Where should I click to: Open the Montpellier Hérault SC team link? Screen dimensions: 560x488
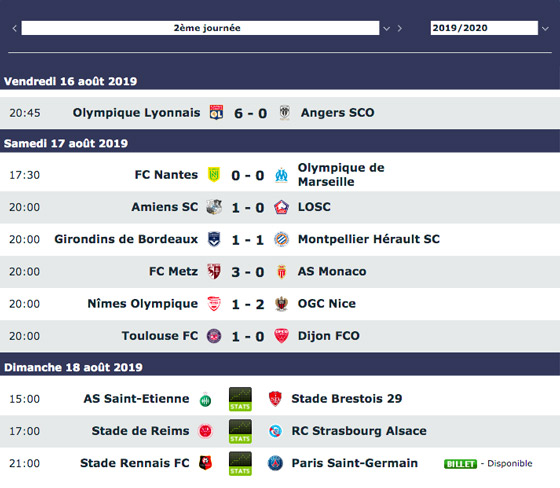tap(369, 239)
